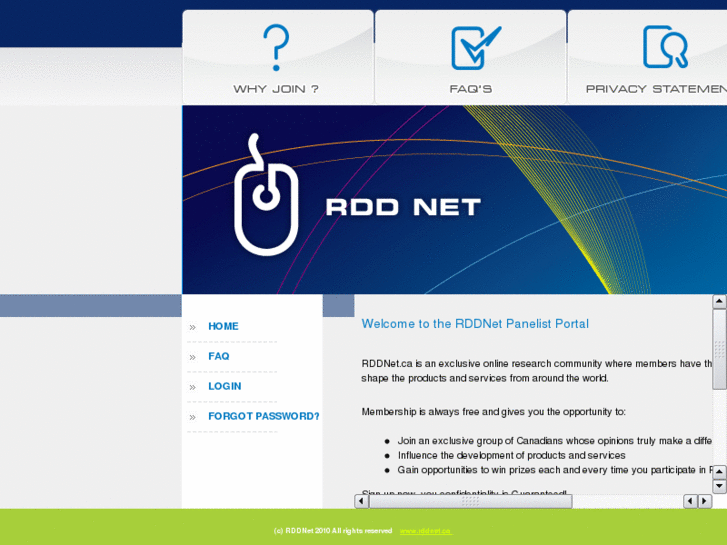Click the chevron bullet beside LOGIN

point(192,387)
